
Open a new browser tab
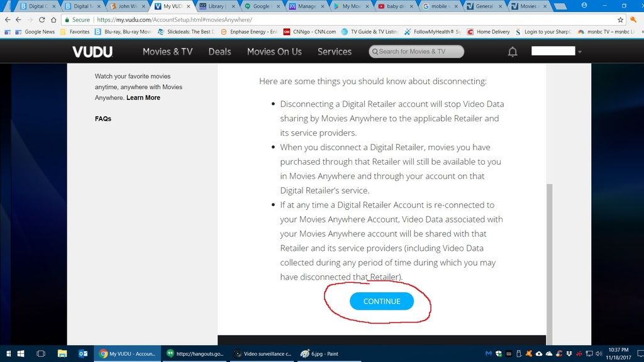[x=559, y=6]
